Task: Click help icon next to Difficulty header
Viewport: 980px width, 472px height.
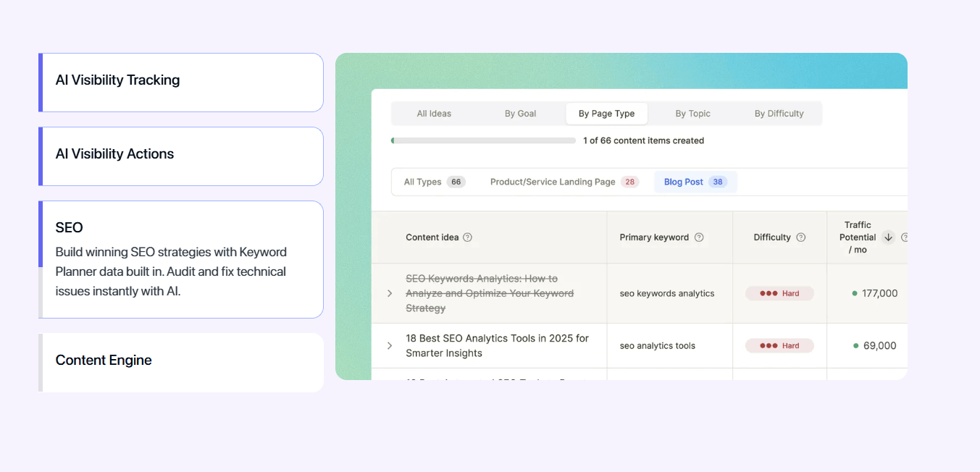Action: (800, 237)
